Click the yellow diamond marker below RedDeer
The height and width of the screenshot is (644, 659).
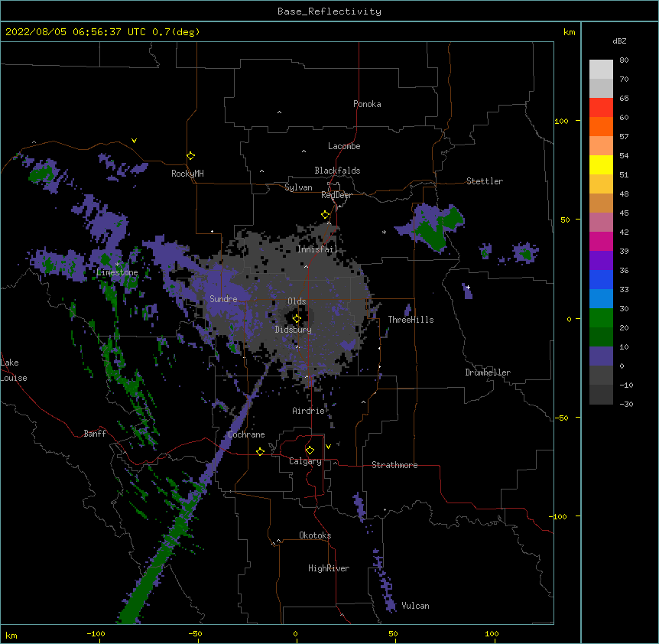click(326, 215)
